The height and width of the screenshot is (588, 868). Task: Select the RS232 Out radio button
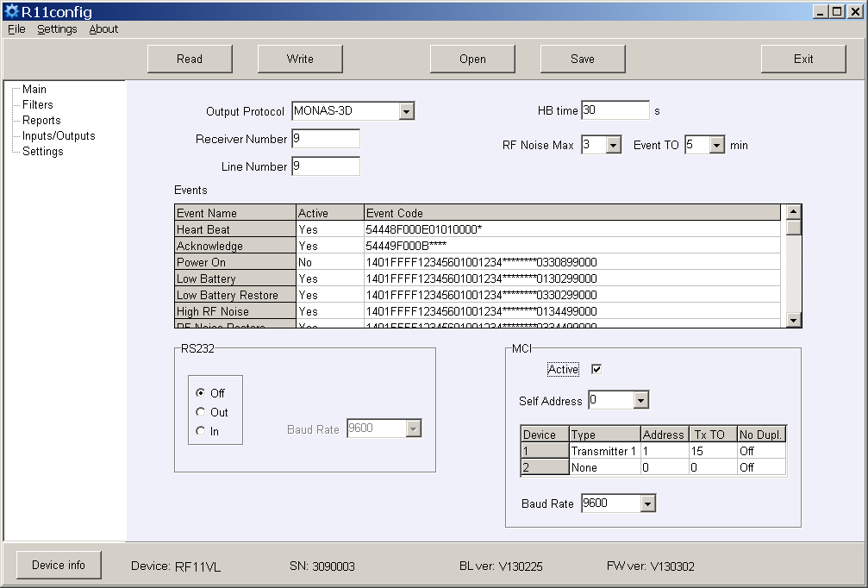(x=201, y=412)
